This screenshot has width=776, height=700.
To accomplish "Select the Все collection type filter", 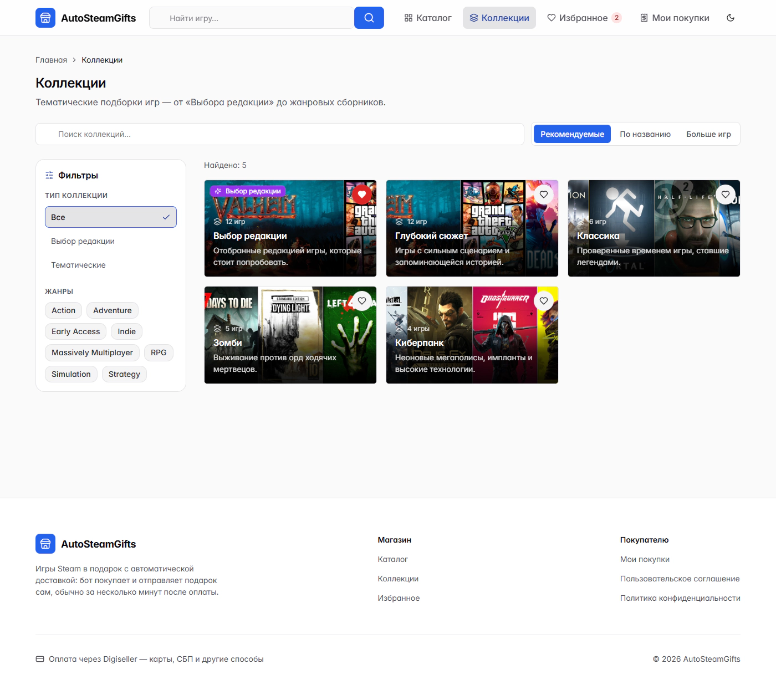I will tap(111, 217).
